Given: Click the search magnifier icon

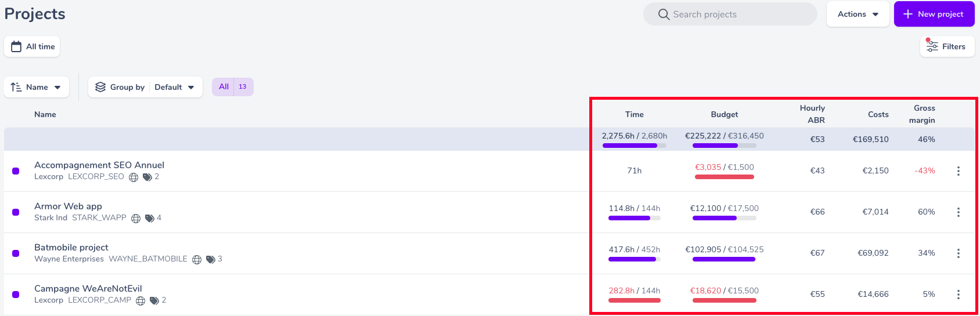Looking at the screenshot, I should tap(664, 14).
